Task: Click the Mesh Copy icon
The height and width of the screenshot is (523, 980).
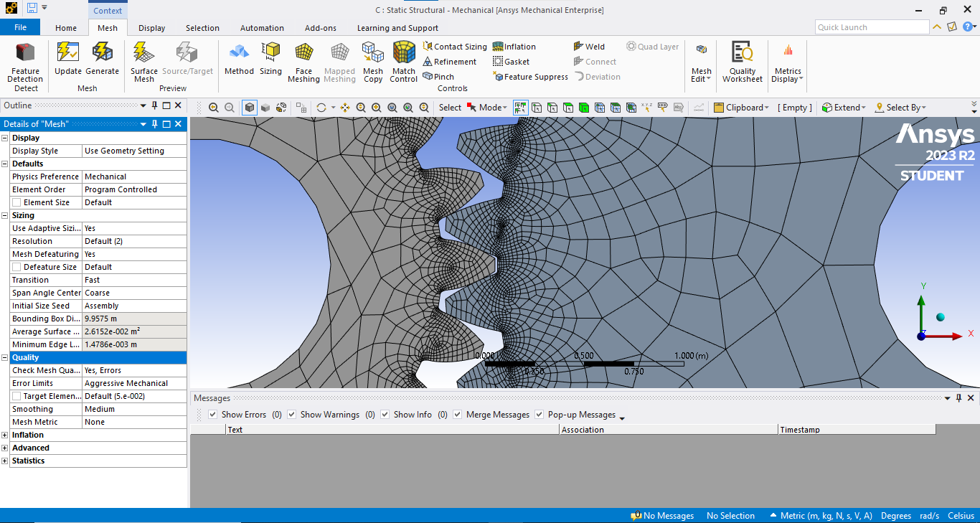Action: click(x=373, y=53)
